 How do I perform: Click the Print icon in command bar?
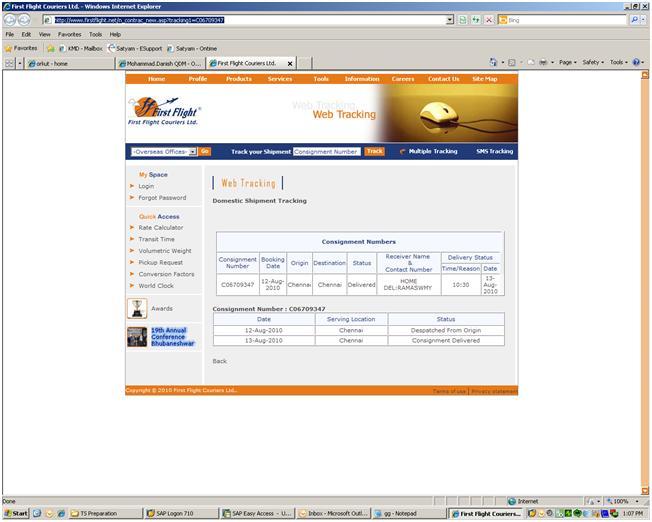click(x=543, y=62)
